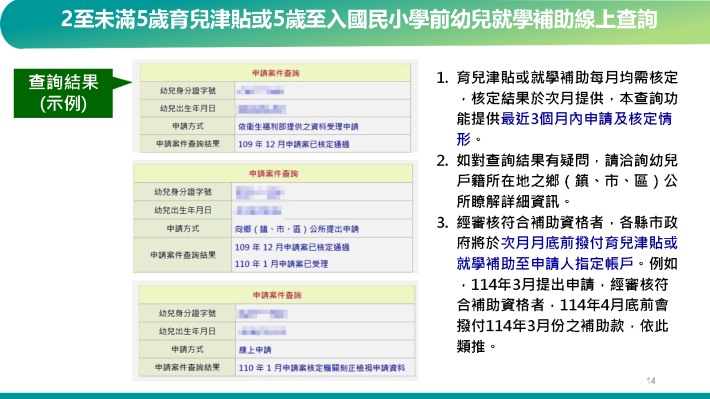The height and width of the screenshot is (399, 710).
Task: Click the example text 114年3月提出申請
Action: coord(532,284)
